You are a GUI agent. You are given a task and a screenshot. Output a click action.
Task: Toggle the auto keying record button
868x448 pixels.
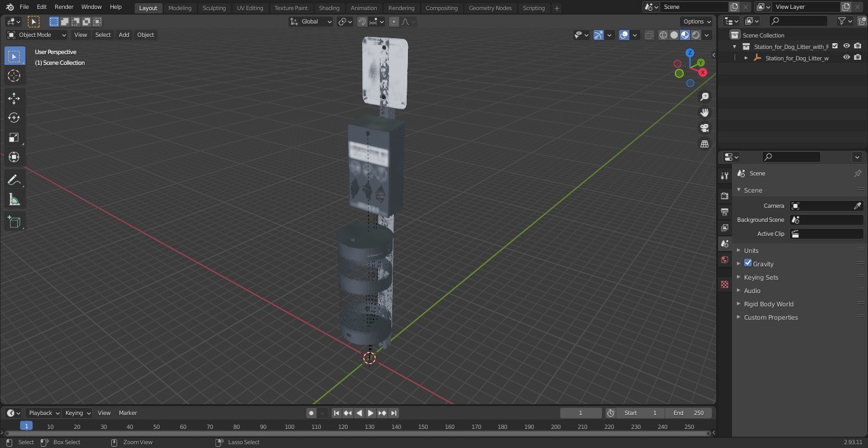[311, 413]
